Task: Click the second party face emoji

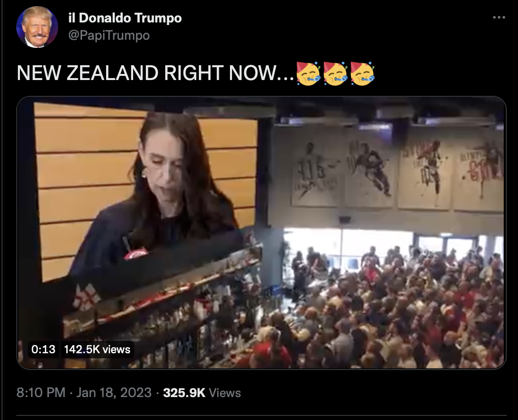Action: click(x=335, y=73)
